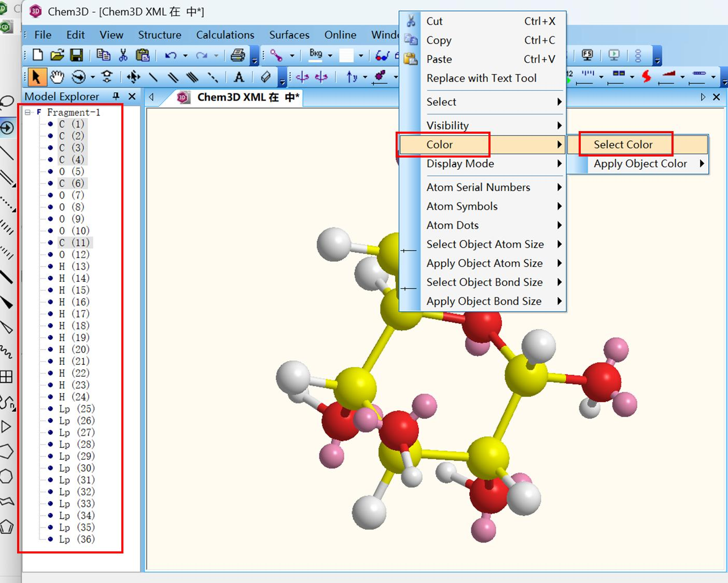The width and height of the screenshot is (728, 583).
Task: Open the Calculations menu
Action: click(x=225, y=35)
